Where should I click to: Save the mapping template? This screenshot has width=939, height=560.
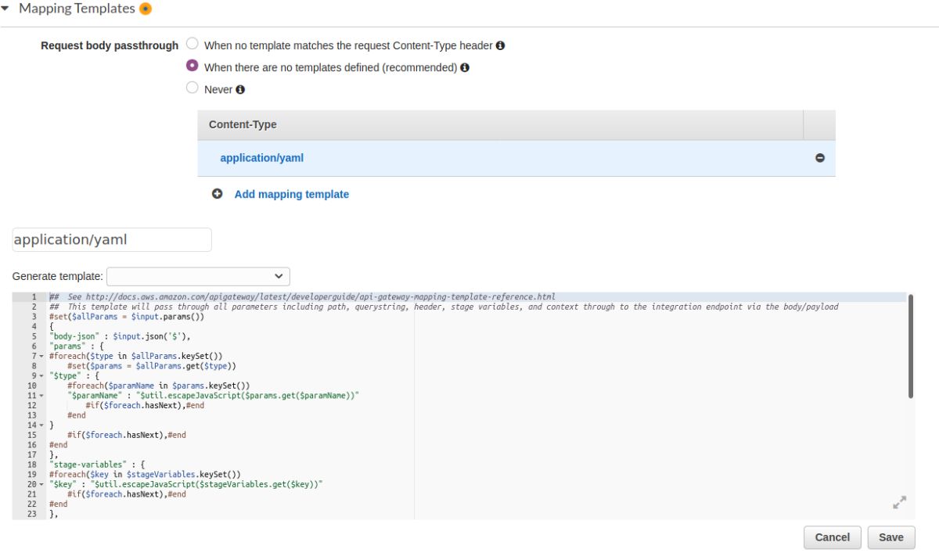(890, 537)
